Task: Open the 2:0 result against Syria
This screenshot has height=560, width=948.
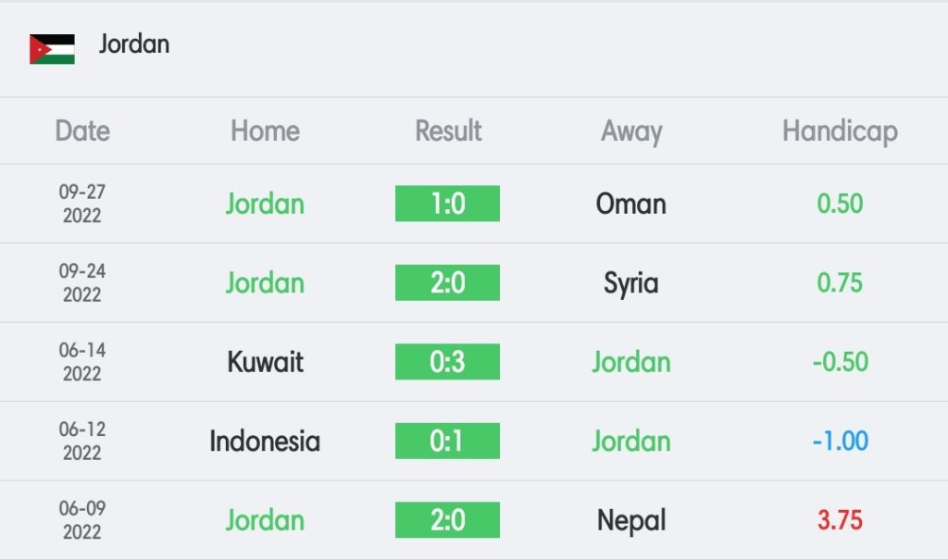Action: pos(447,282)
